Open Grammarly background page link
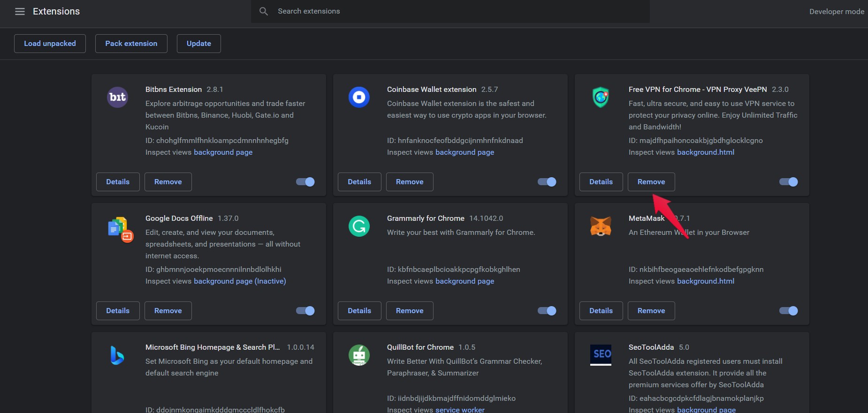The height and width of the screenshot is (413, 868). [x=464, y=281]
